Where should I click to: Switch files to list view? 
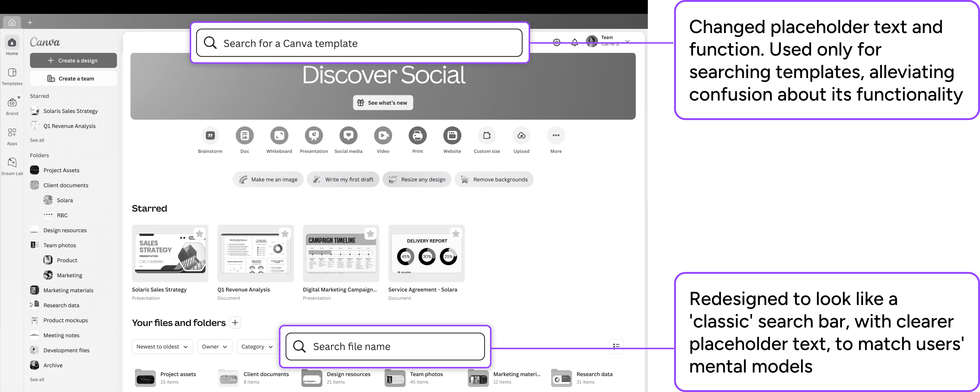point(616,346)
